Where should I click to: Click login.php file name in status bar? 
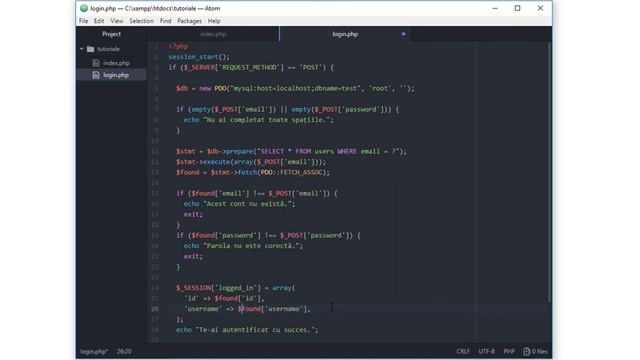(94, 351)
